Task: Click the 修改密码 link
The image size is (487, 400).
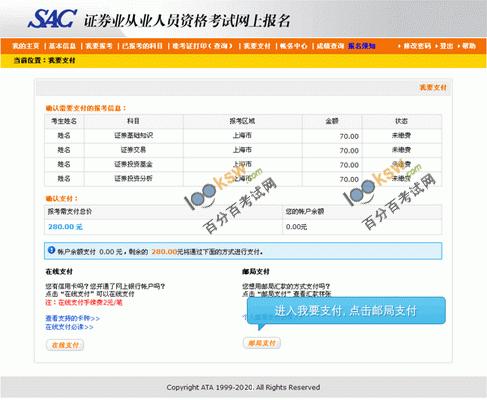Action: [417, 46]
